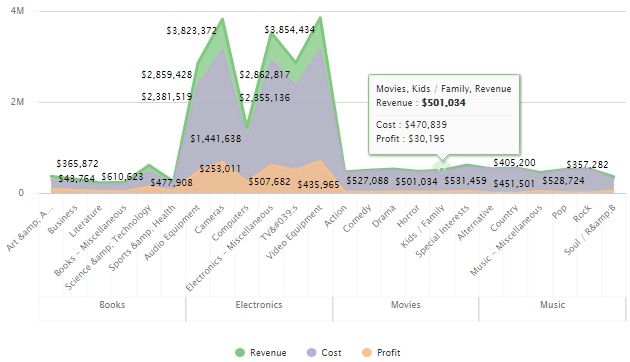Click the Computers axis label

tap(230, 223)
